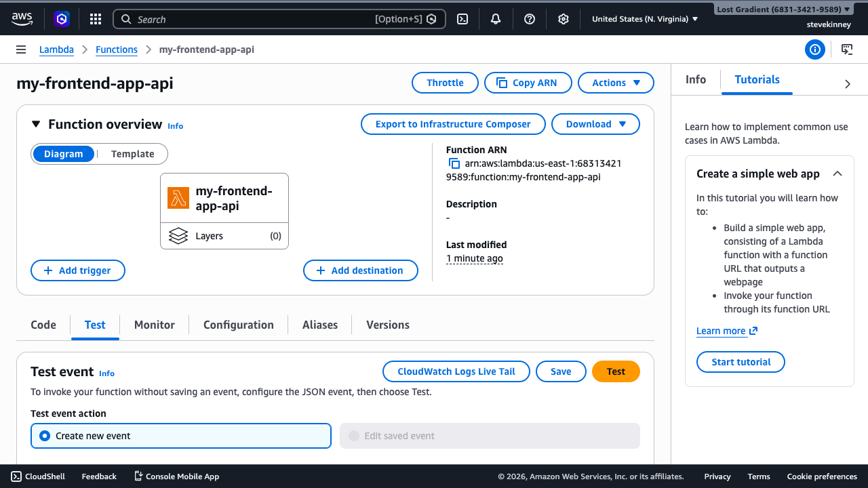Open the services grid menu icon

tap(96, 19)
